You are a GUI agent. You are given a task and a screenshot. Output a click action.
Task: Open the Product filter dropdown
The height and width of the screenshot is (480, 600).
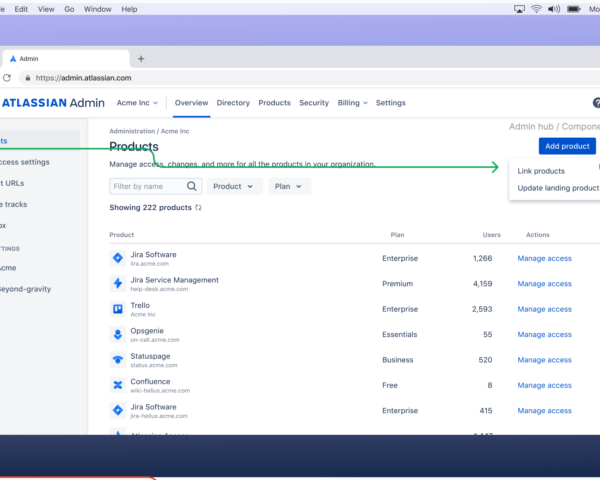pos(235,186)
